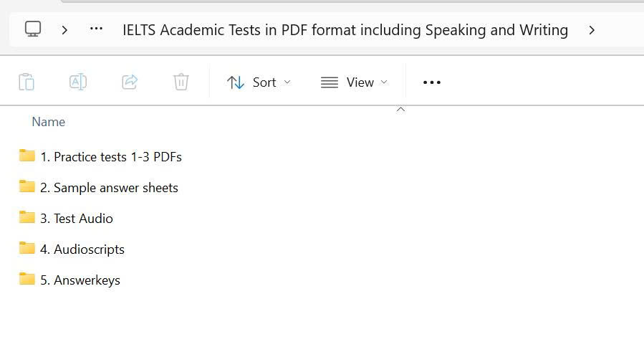The height and width of the screenshot is (352, 644).
Task: Click the Delete trash icon
Action: 181,82
